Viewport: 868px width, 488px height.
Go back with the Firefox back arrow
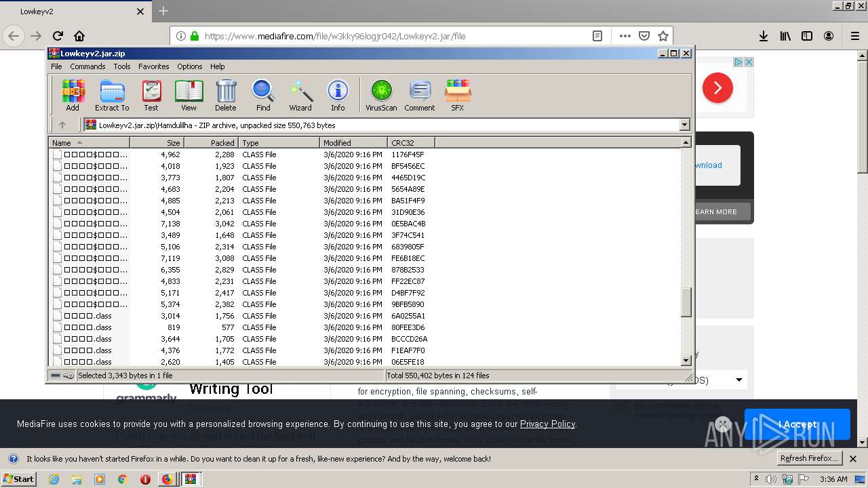coord(14,36)
